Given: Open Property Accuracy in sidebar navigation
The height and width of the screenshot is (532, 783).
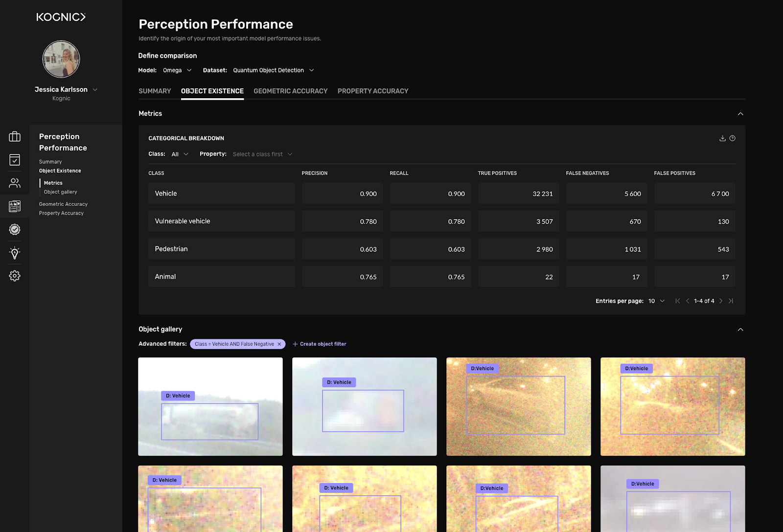Looking at the screenshot, I should [x=62, y=213].
